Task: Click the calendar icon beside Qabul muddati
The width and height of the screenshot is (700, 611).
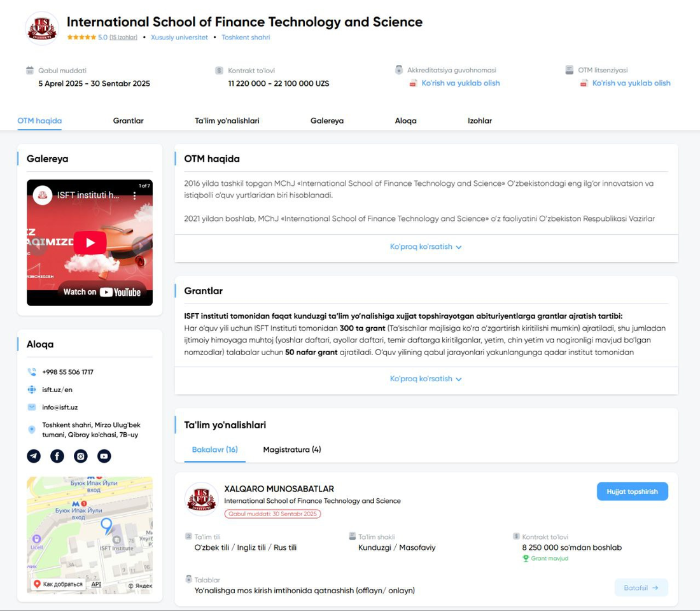Action: pyautogui.click(x=30, y=70)
